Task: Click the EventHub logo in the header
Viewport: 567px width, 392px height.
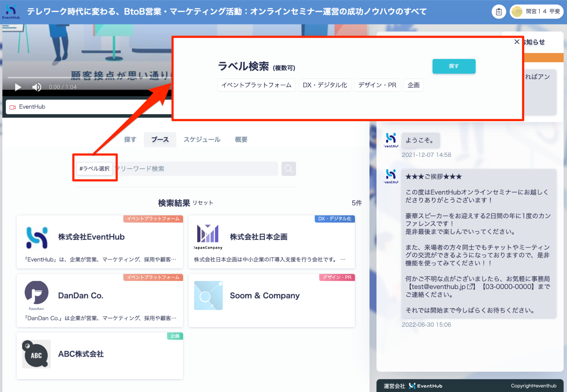Action: [x=11, y=12]
